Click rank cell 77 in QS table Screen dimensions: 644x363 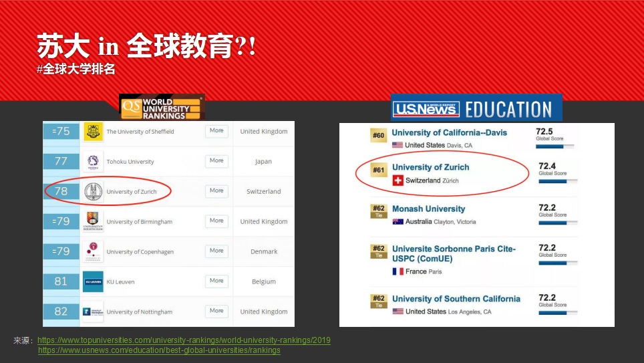61,161
